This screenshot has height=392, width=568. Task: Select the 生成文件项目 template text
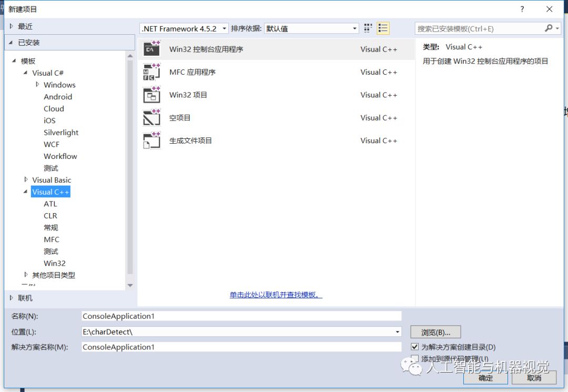tap(190, 140)
